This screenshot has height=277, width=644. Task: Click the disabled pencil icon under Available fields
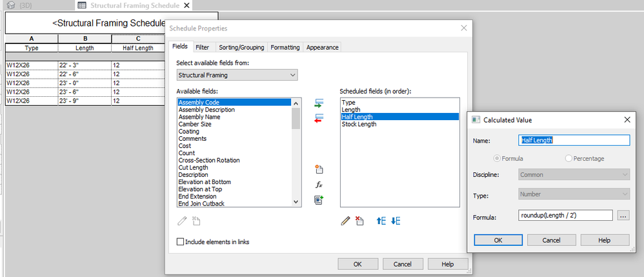pyautogui.click(x=182, y=221)
